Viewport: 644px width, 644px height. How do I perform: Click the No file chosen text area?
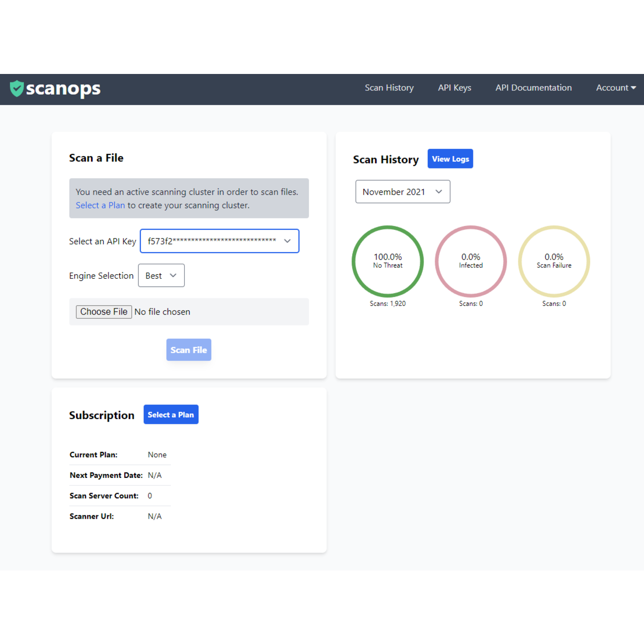163,312
